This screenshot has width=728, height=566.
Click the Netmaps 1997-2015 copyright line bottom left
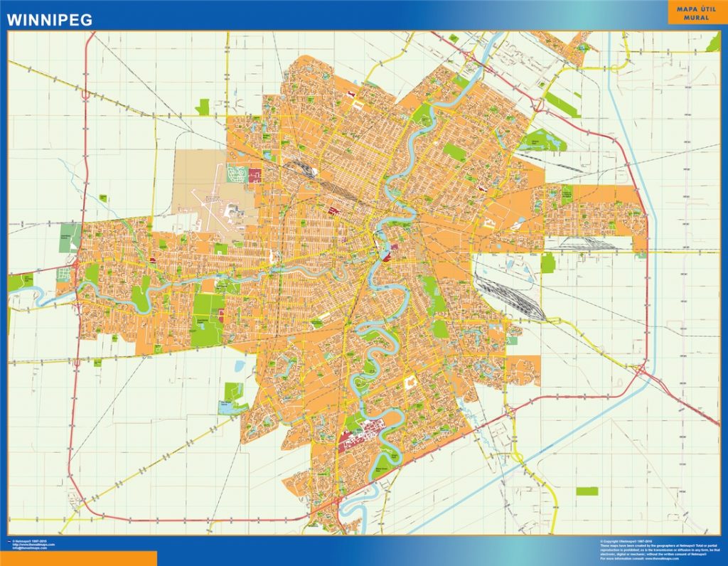point(30,541)
